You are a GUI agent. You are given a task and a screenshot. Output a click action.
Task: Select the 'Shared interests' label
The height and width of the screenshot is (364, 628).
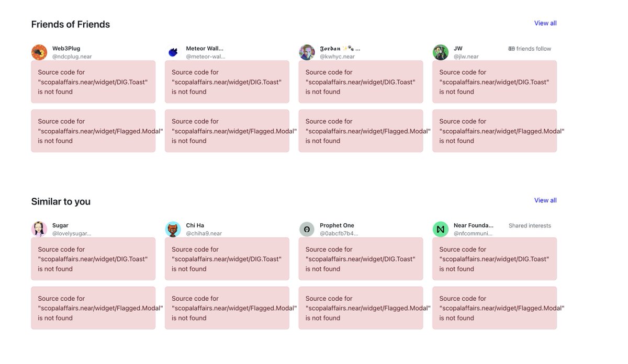(530, 226)
